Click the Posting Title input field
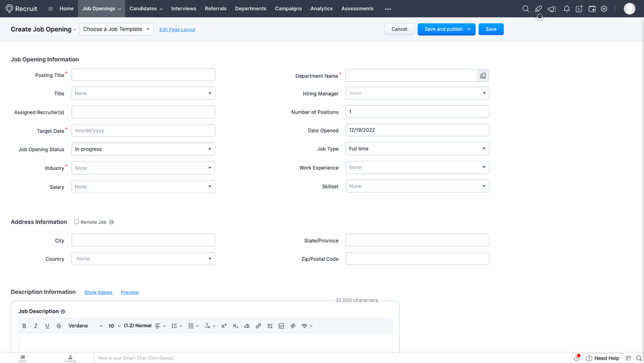644x363 pixels. point(143,75)
